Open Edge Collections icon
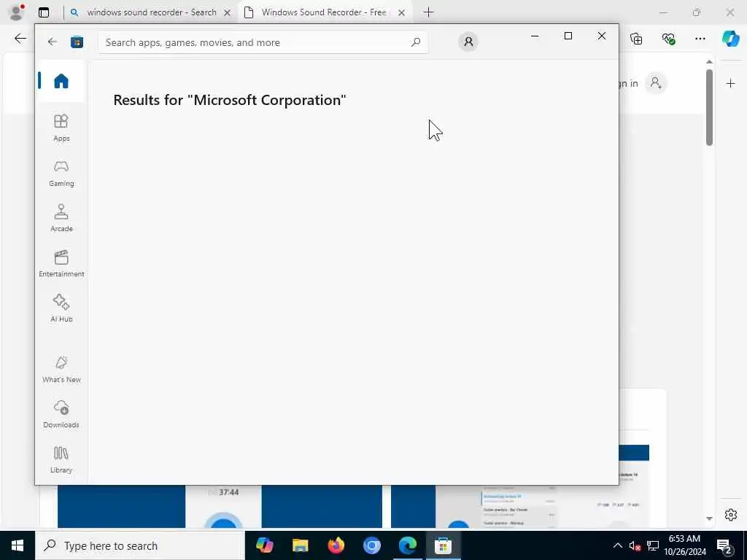747x560 pixels. tap(636, 39)
